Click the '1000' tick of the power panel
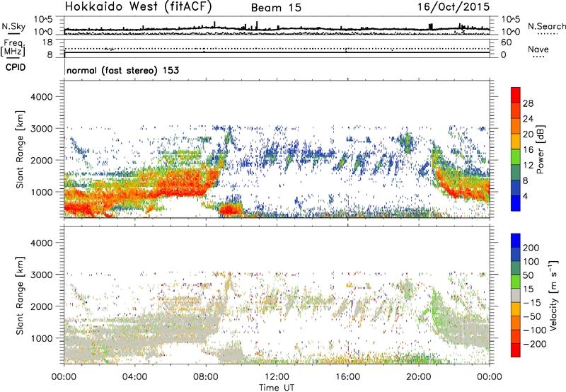566x392 pixels. 42,192
